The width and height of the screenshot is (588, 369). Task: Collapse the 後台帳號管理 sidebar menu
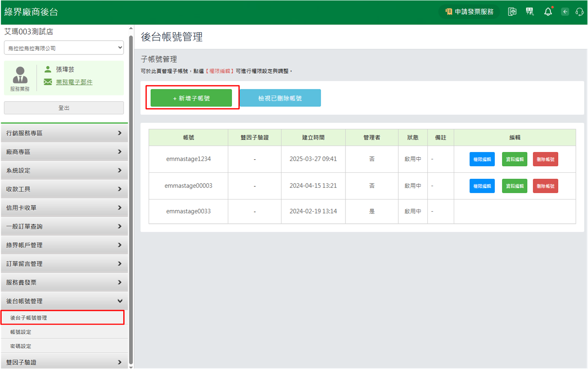(64, 302)
